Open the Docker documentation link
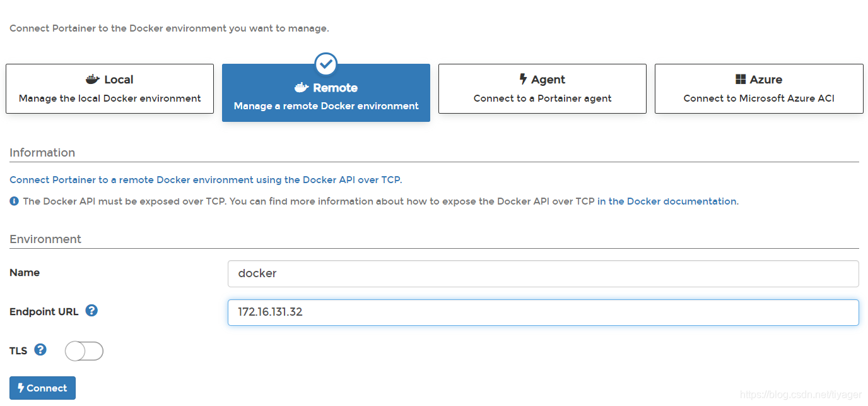The image size is (868, 406). coord(667,201)
